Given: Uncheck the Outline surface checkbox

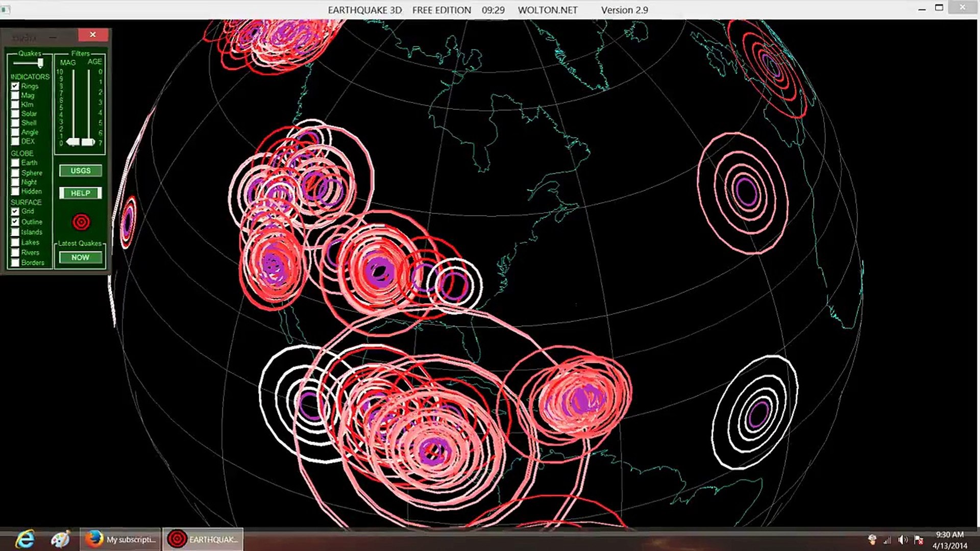Looking at the screenshot, I should (15, 222).
